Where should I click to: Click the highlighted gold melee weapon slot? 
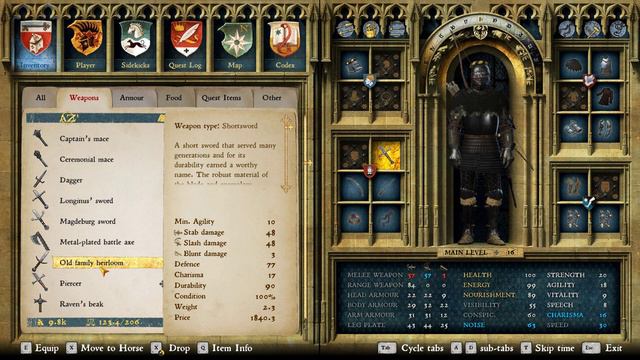[x=386, y=155]
